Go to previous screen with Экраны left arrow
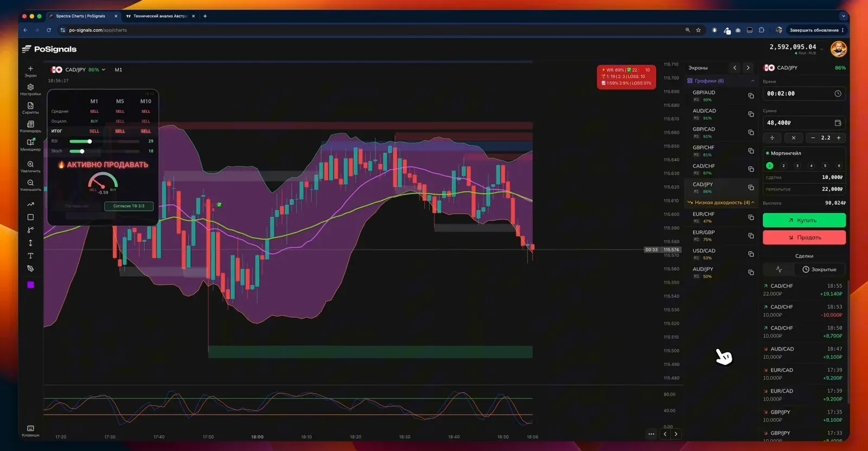The image size is (868, 451). click(x=735, y=68)
